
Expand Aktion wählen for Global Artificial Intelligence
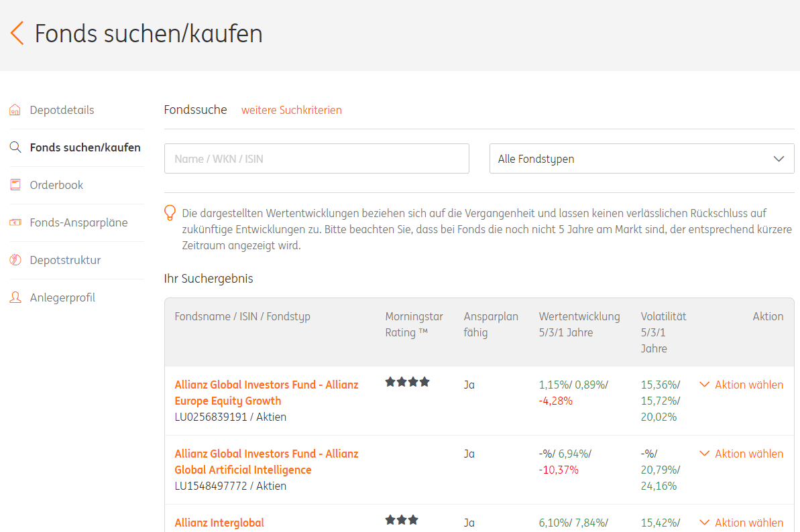(x=741, y=454)
